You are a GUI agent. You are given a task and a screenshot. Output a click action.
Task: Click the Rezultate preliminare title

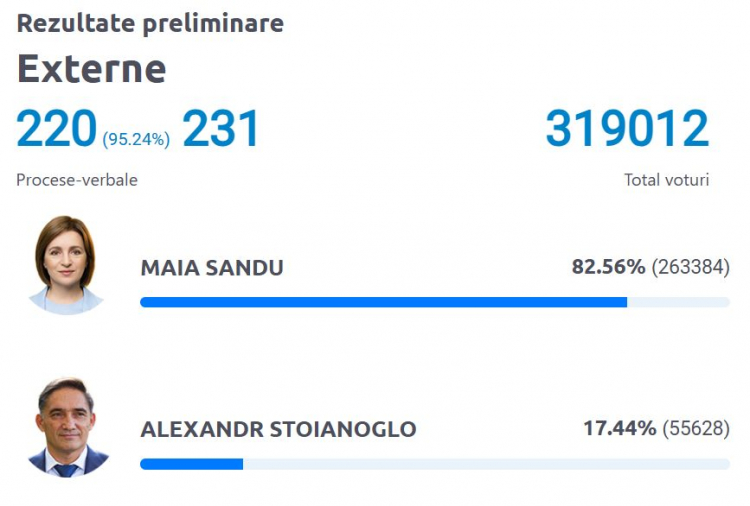(x=150, y=23)
